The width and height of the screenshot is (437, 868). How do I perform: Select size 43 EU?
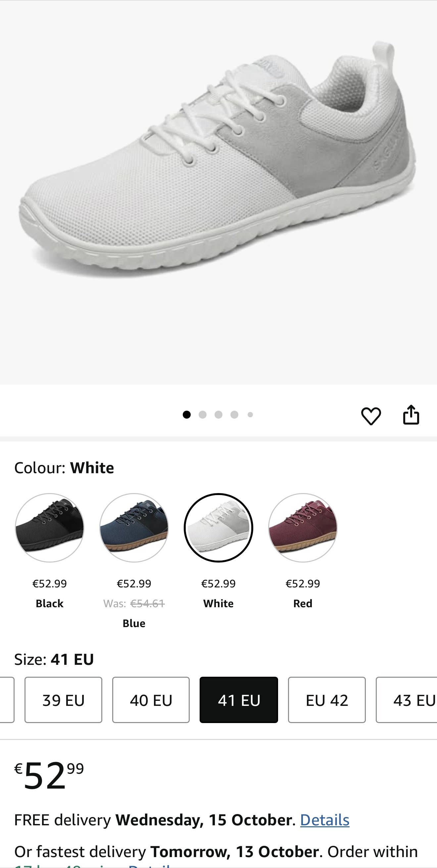(408, 700)
